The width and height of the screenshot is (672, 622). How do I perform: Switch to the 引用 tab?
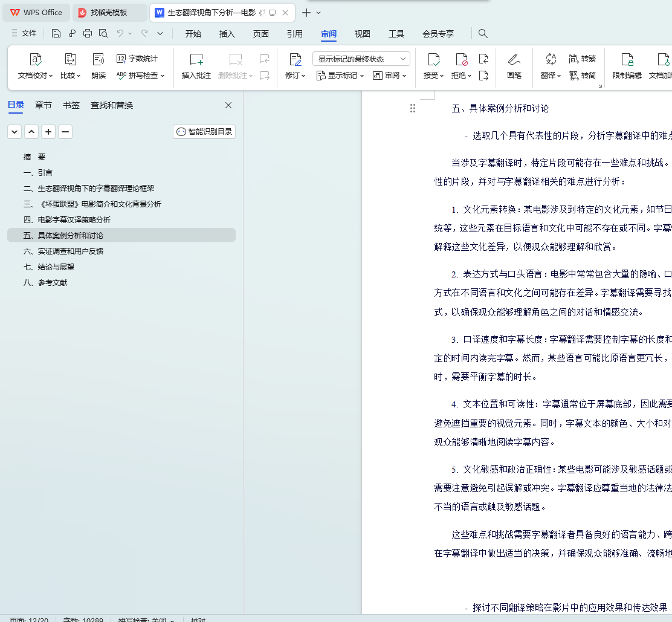294,34
